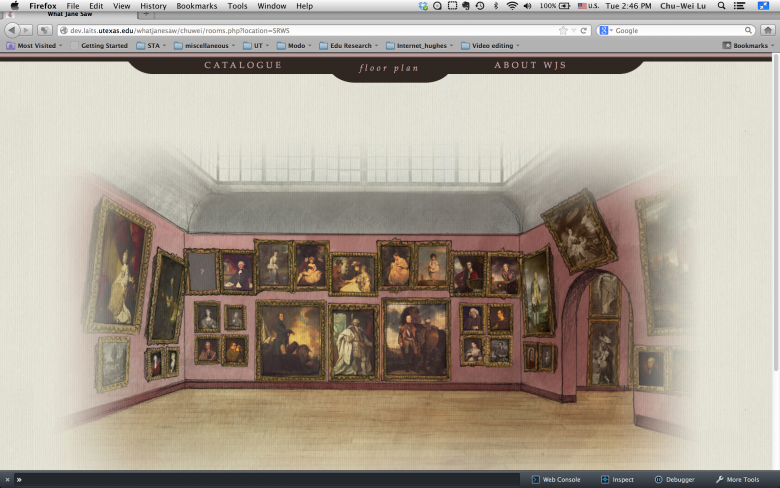The width and height of the screenshot is (780, 488).
Task: Click the robed nobleman painting in center
Action: pos(353,342)
